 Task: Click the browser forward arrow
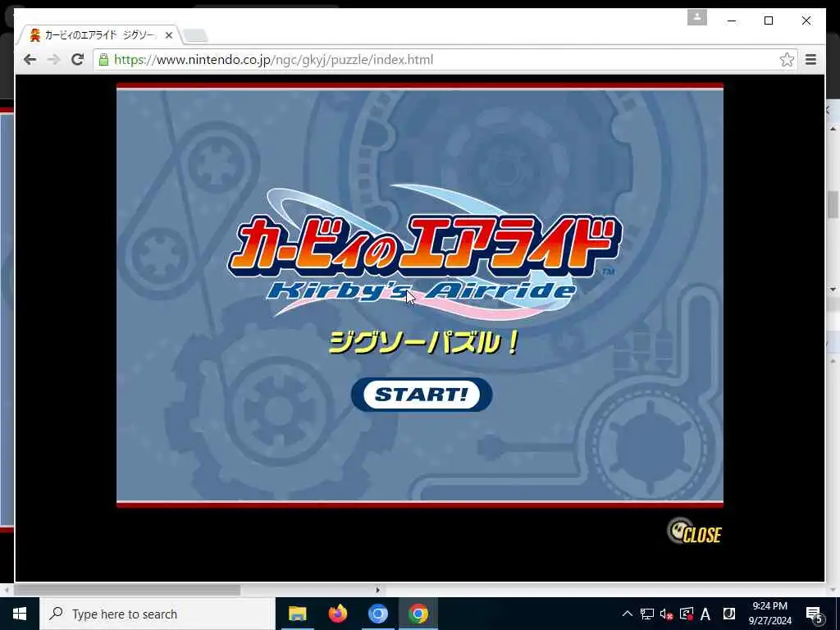pos(53,59)
